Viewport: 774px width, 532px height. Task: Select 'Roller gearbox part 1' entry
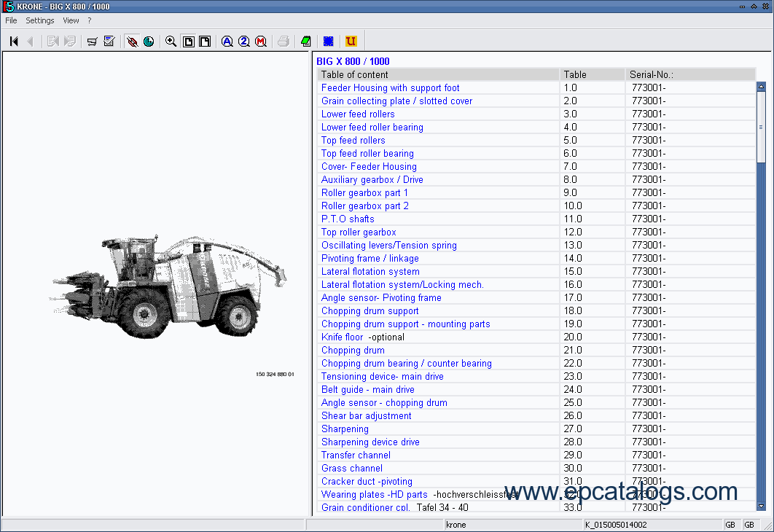365,193
